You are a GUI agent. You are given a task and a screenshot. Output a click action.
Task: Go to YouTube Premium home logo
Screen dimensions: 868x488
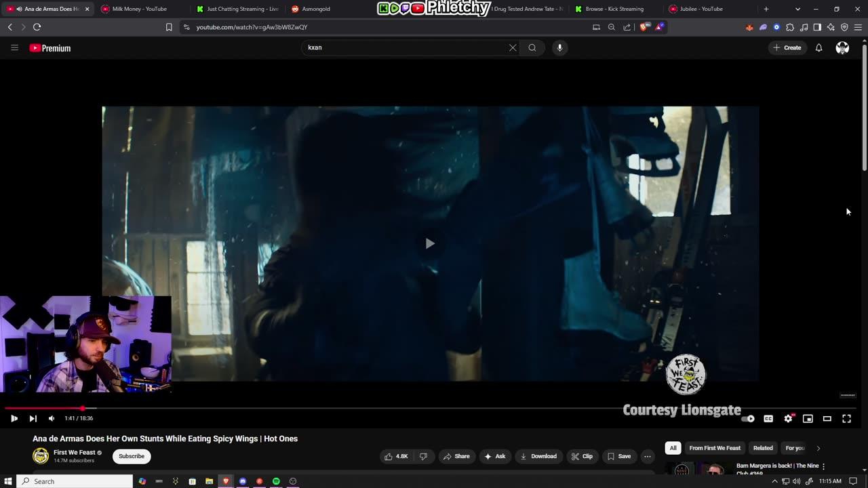pos(50,48)
